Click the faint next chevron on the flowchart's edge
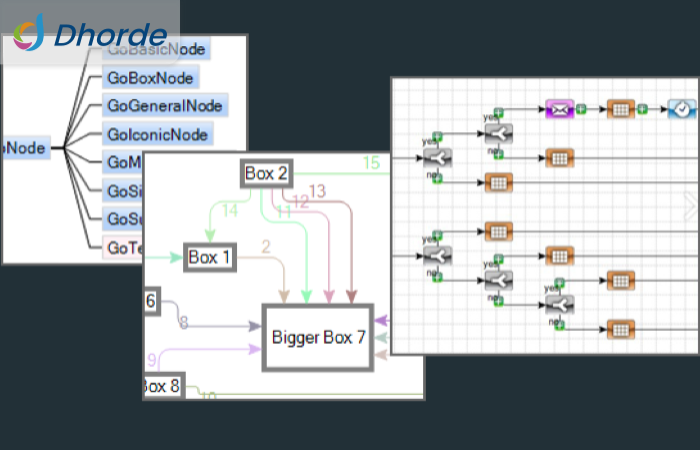The width and height of the screenshot is (700, 450). click(691, 206)
